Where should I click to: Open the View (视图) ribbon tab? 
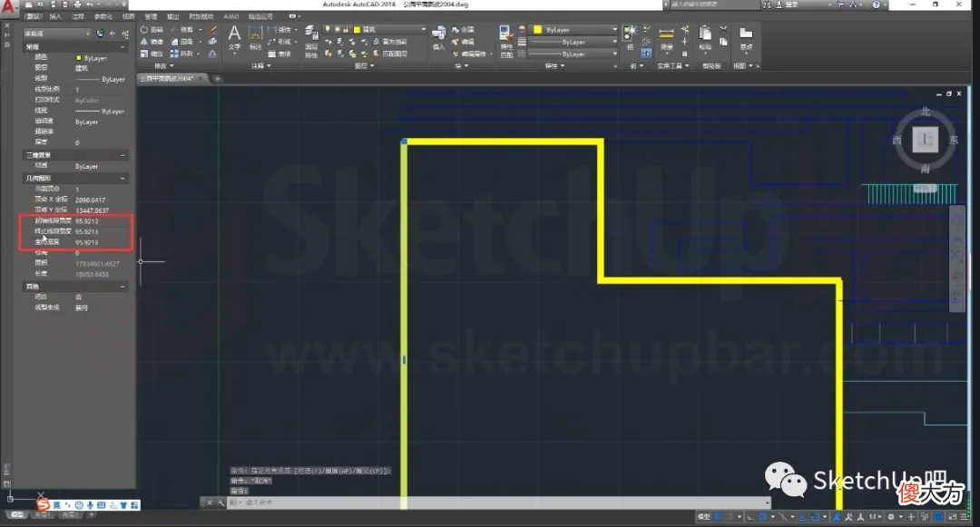tap(128, 16)
